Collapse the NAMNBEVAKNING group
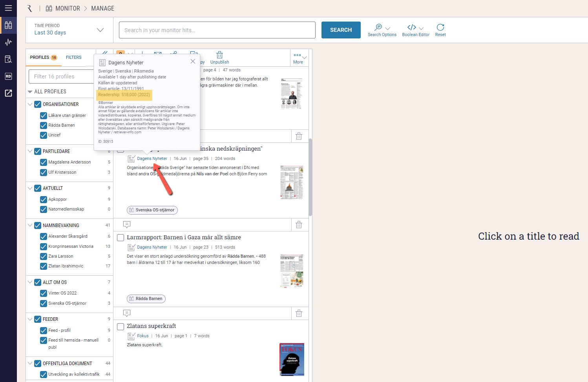 [30, 226]
